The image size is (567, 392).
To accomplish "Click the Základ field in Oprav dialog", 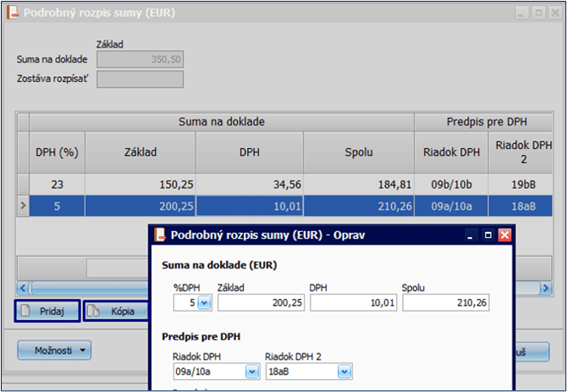I will (x=259, y=302).
